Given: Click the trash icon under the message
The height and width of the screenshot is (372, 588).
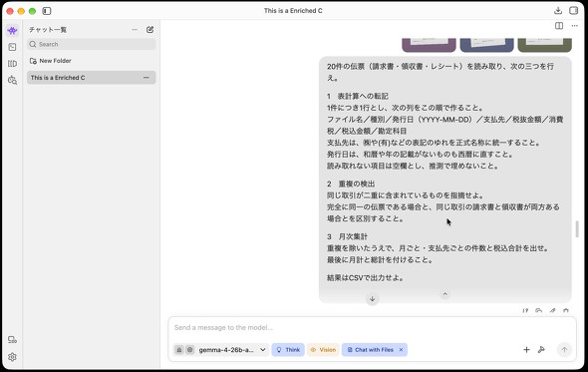Looking at the screenshot, I should [x=566, y=311].
